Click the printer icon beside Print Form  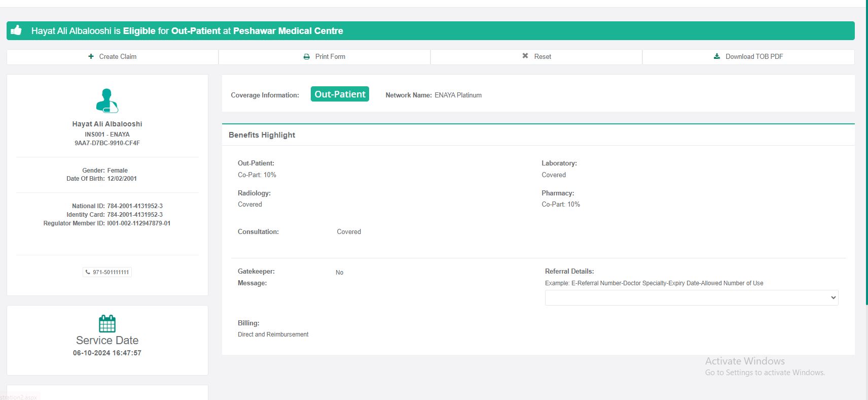click(x=306, y=57)
